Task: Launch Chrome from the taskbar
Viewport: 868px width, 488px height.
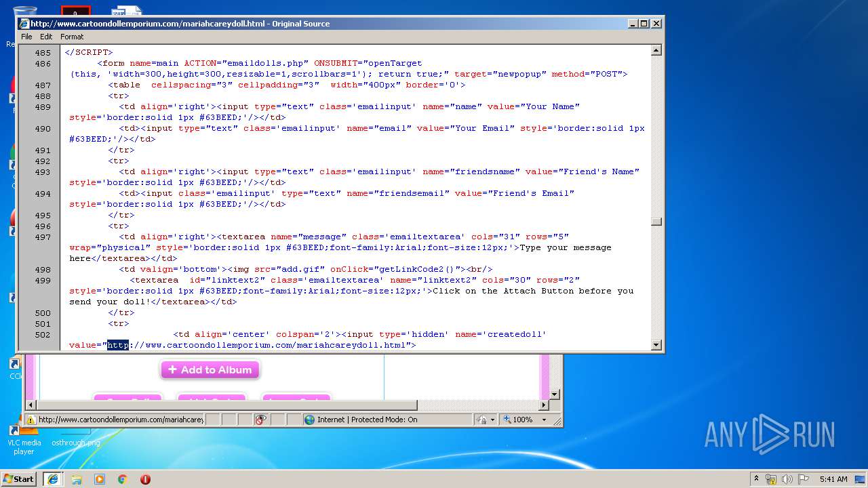Action: pyautogui.click(x=122, y=479)
